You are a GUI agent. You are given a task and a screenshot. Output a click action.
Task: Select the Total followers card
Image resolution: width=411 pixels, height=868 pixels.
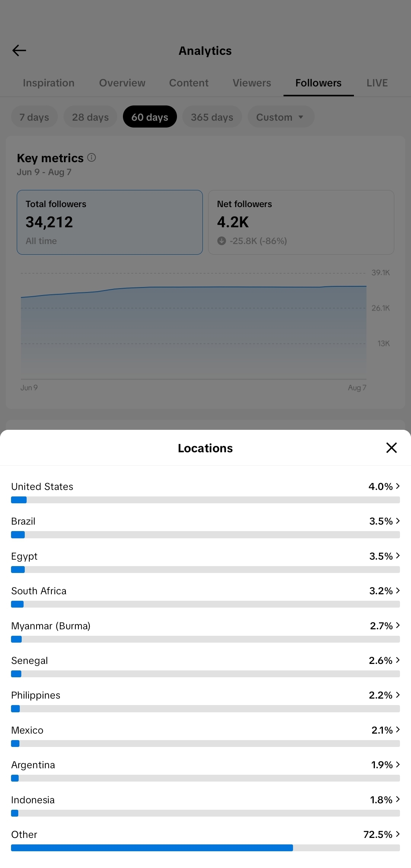[x=110, y=222]
